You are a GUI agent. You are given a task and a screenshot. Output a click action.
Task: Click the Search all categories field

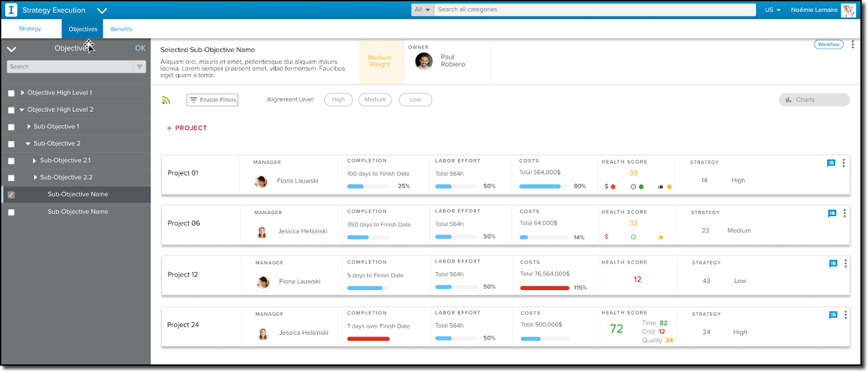click(x=594, y=10)
